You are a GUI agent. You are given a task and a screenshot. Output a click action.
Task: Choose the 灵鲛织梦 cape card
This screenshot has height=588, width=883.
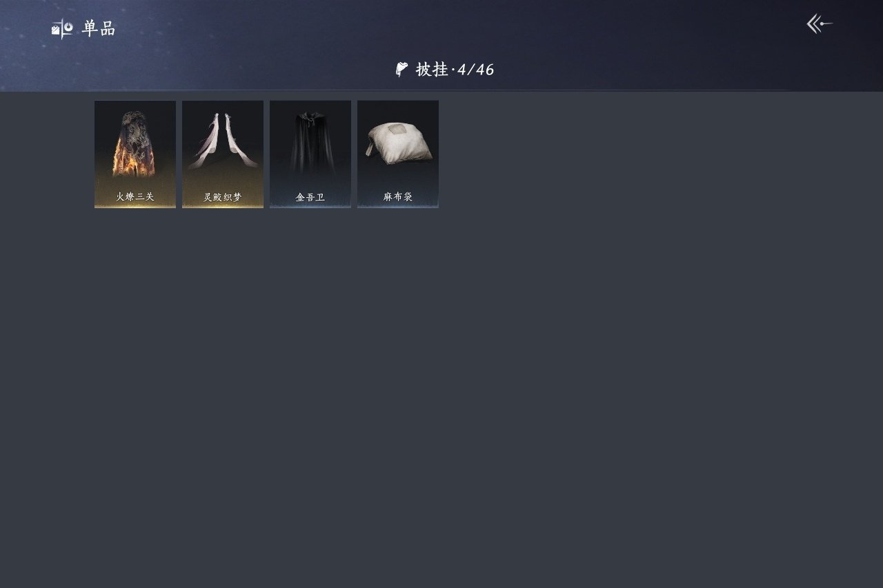[x=223, y=154]
